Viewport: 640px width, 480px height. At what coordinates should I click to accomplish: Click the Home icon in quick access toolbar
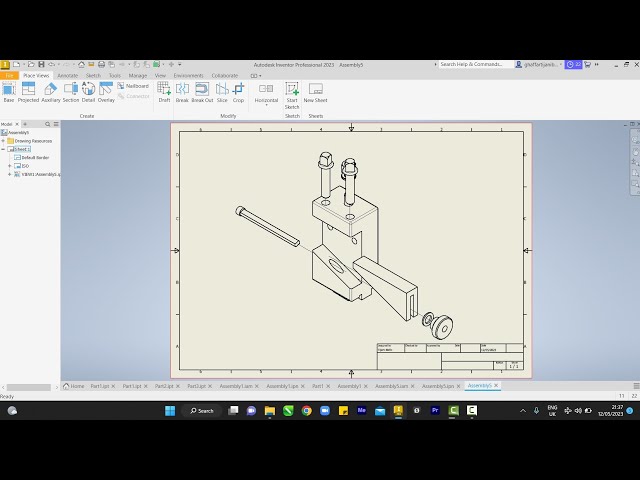(x=81, y=64)
